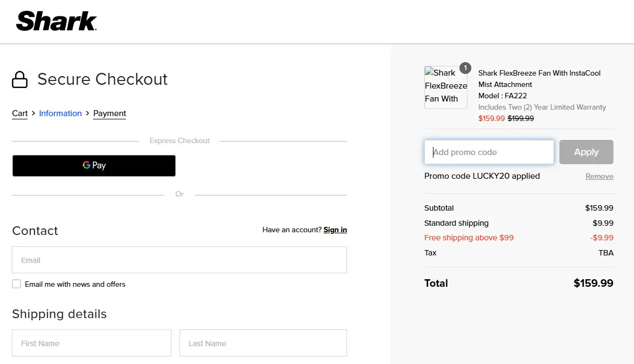Click the Total amount $159.99

tap(593, 283)
